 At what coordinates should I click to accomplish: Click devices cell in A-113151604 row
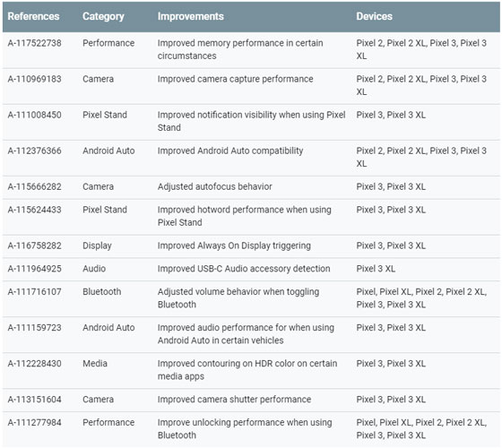coord(391,399)
